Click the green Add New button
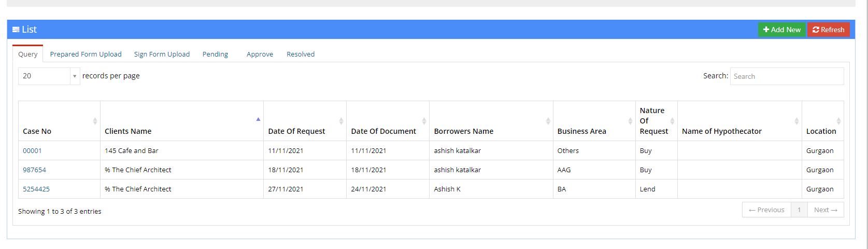Screen dimensions: 868x249 coord(782,30)
